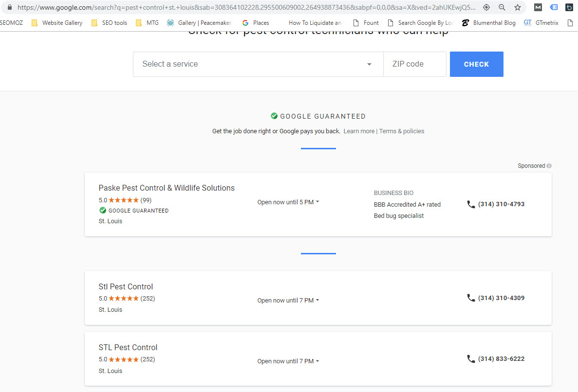Bookmark this page with the star icon
This screenshot has height=392, width=578.
coord(518,7)
